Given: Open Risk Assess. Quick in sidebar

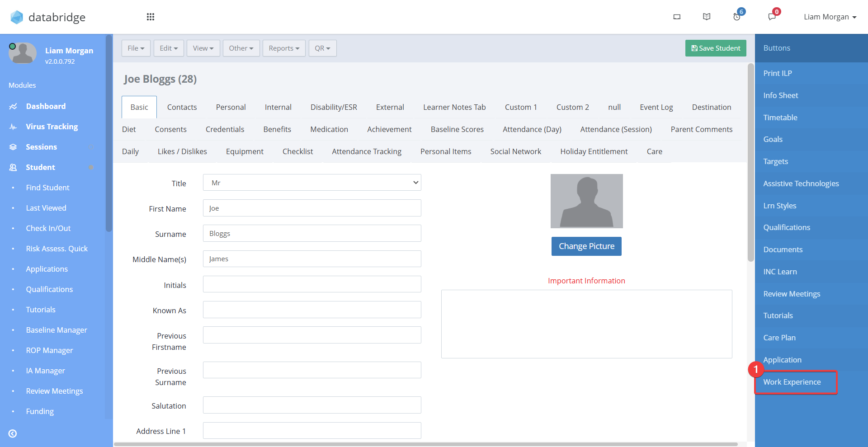Looking at the screenshot, I should pyautogui.click(x=57, y=249).
